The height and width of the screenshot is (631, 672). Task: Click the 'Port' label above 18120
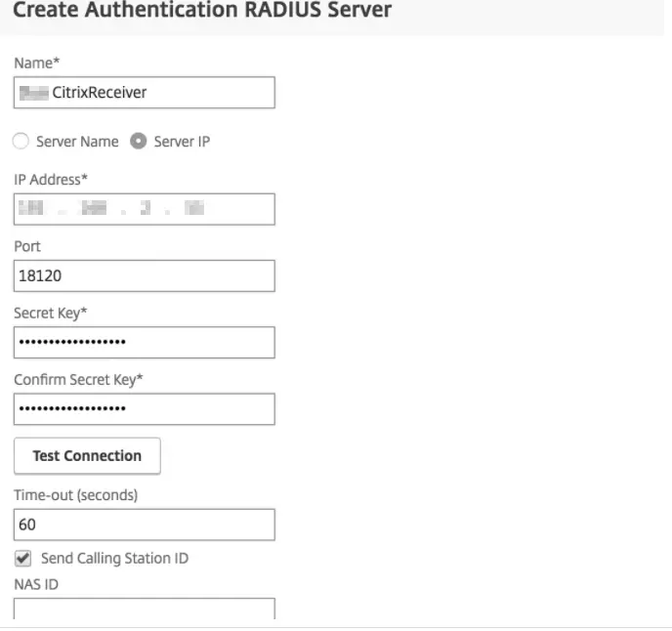coord(27,247)
